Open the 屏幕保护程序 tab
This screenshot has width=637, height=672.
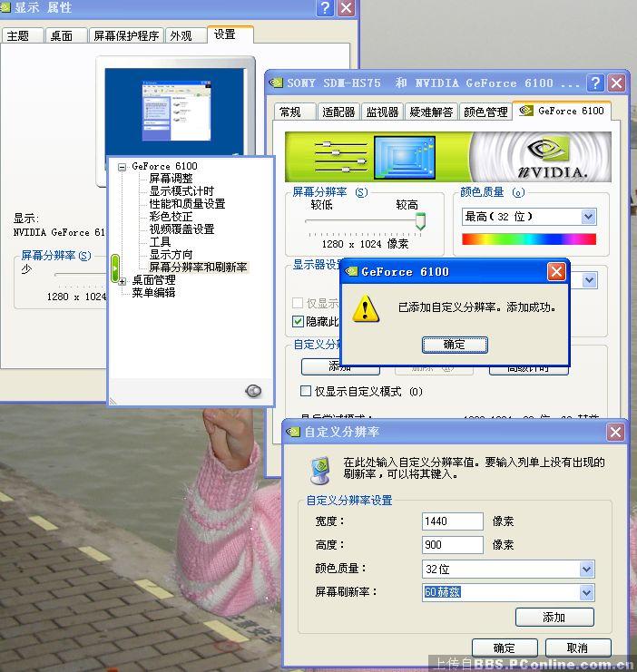pos(126,35)
